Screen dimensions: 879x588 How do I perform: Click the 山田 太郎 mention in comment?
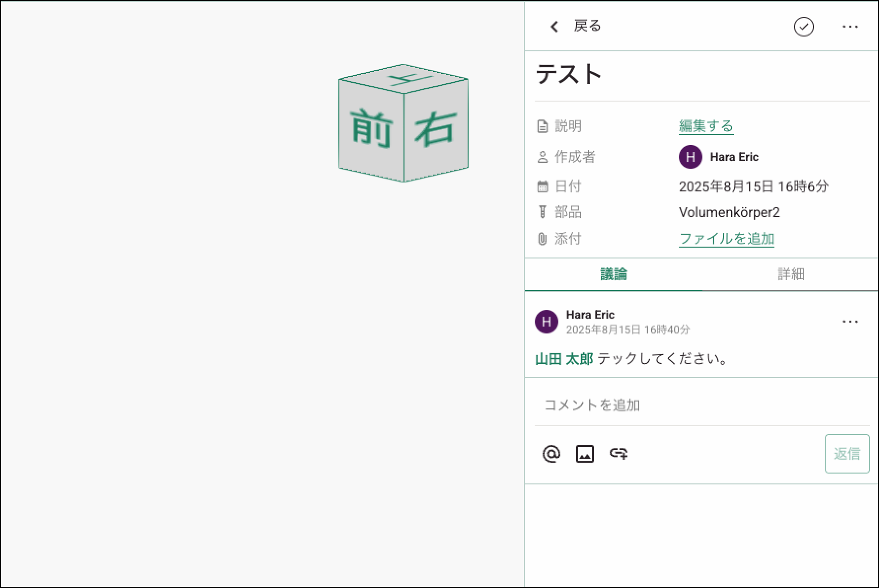pyautogui.click(x=564, y=359)
